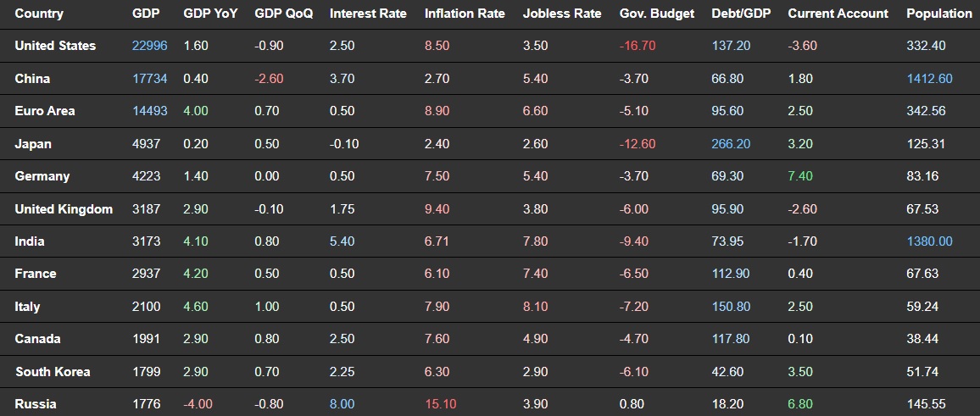Viewport: 980px width, 416px height.
Task: Open the India country link
Action: pos(30,241)
